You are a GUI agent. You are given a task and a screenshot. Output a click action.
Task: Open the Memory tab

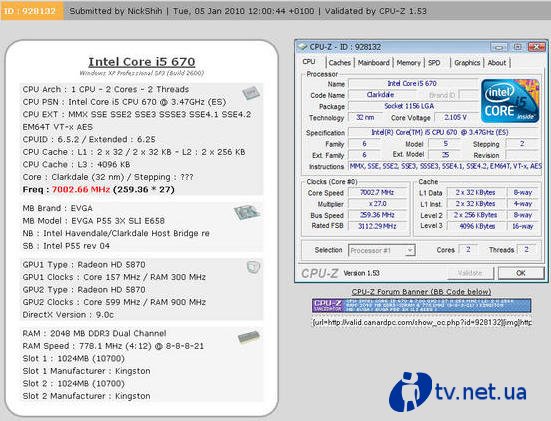point(408,63)
